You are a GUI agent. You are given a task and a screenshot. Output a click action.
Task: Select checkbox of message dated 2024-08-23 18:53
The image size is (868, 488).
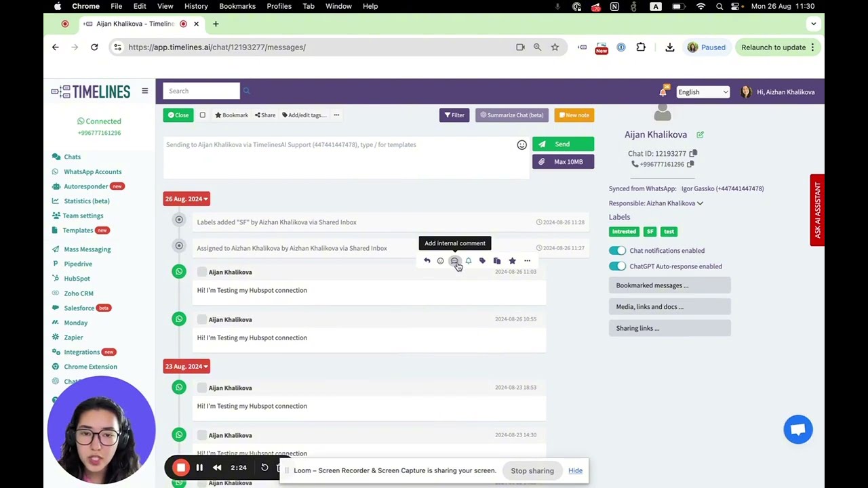(x=201, y=388)
